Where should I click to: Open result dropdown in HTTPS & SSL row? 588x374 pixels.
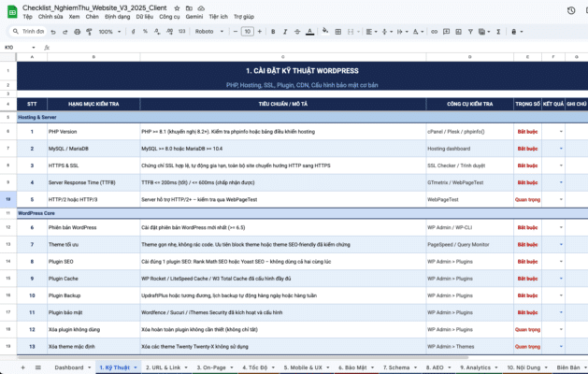click(561, 165)
